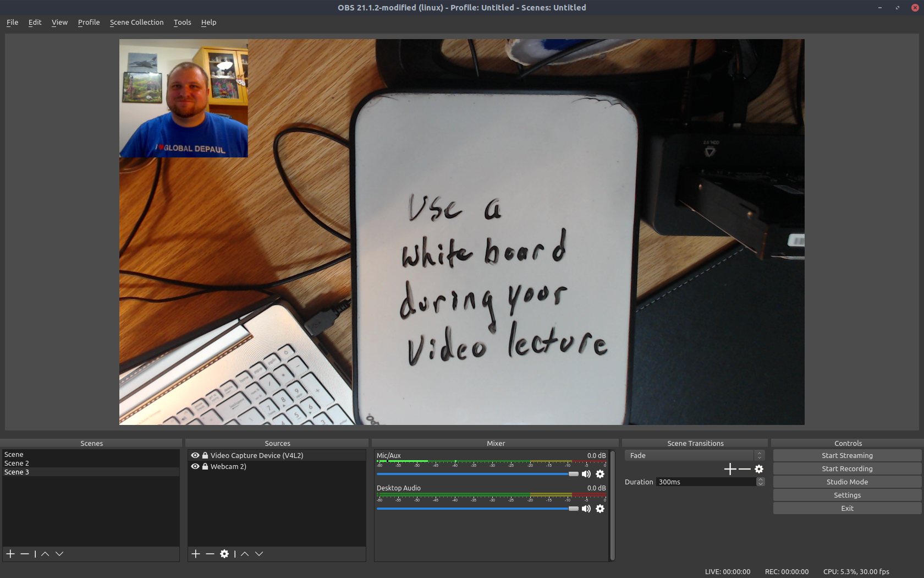
Task: Enable Studio Mode
Action: pyautogui.click(x=847, y=482)
